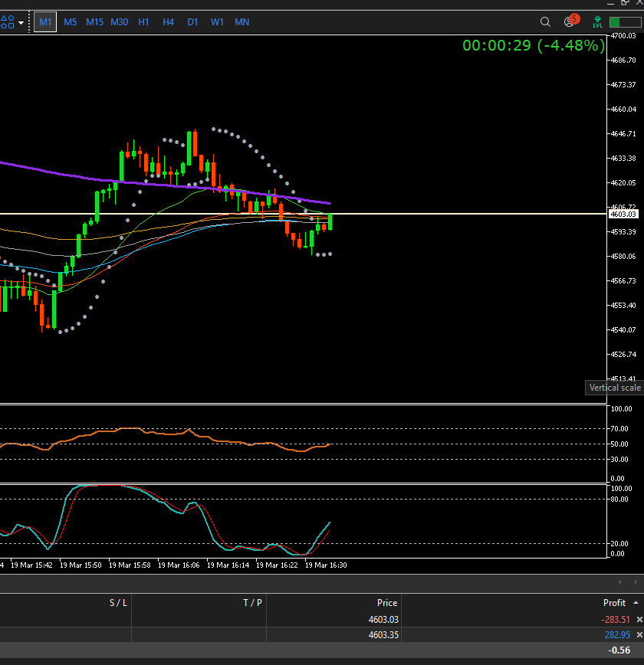Open the search magnifier icon
This screenshot has height=665, width=644.
pyautogui.click(x=545, y=22)
